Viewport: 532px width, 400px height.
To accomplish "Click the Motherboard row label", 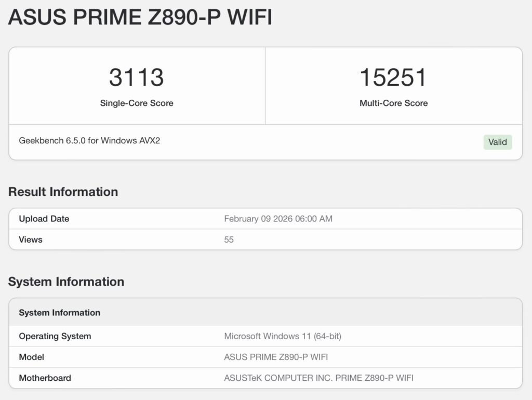I will coord(45,378).
